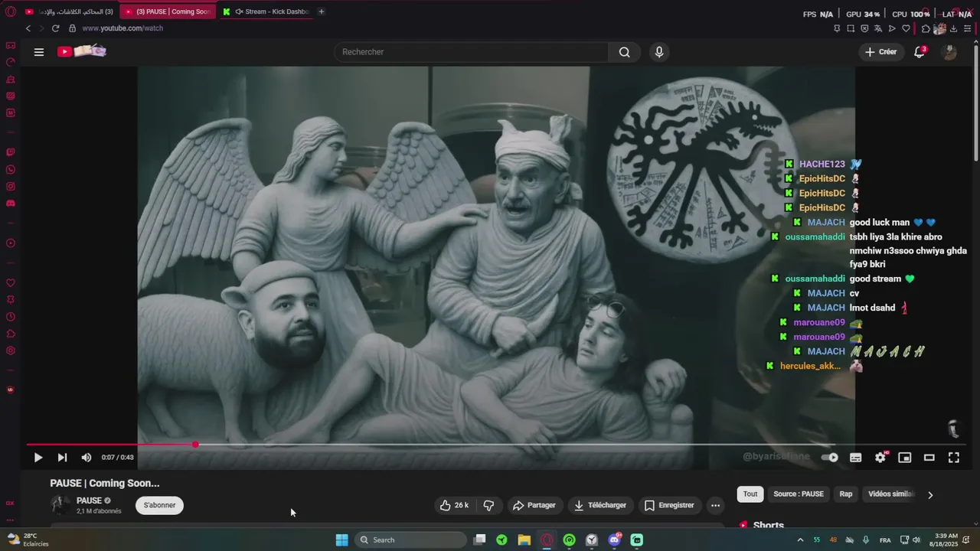
Task: Select the Rap filter chip
Action: tap(846, 494)
